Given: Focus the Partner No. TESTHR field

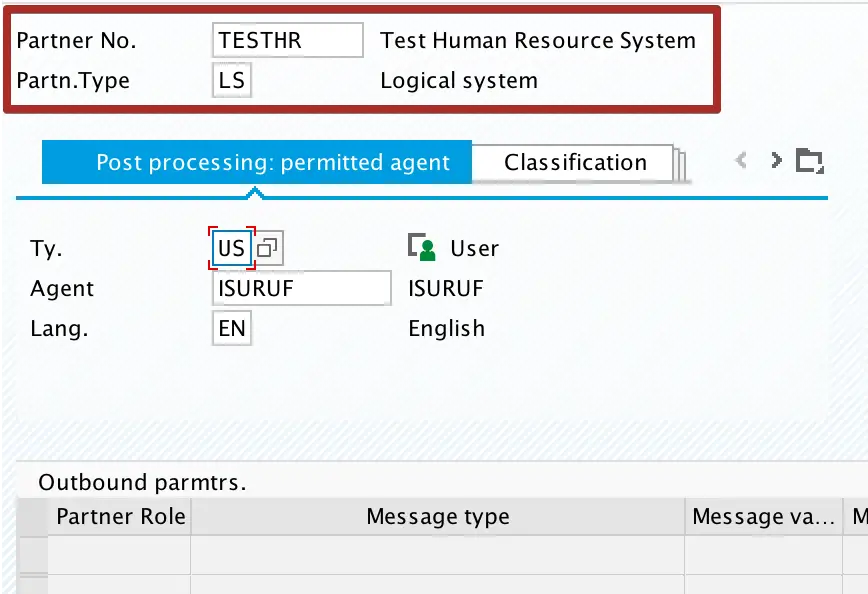Looking at the screenshot, I should [288, 40].
